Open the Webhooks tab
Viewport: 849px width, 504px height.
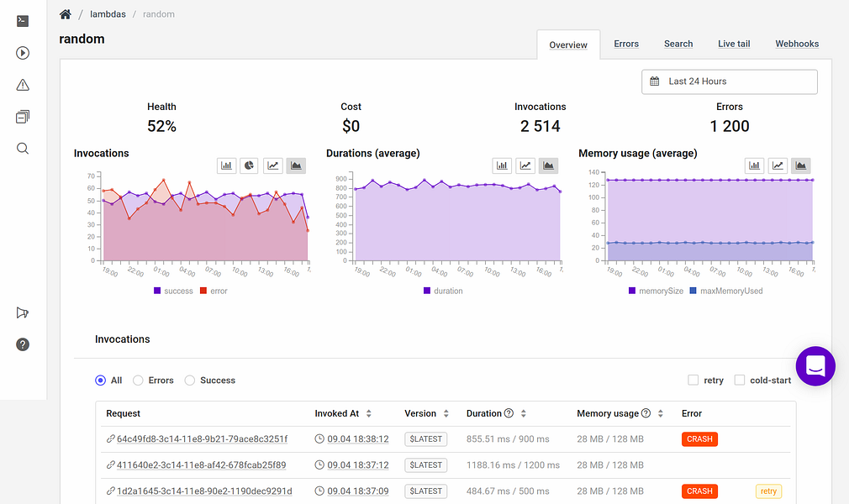(x=796, y=44)
